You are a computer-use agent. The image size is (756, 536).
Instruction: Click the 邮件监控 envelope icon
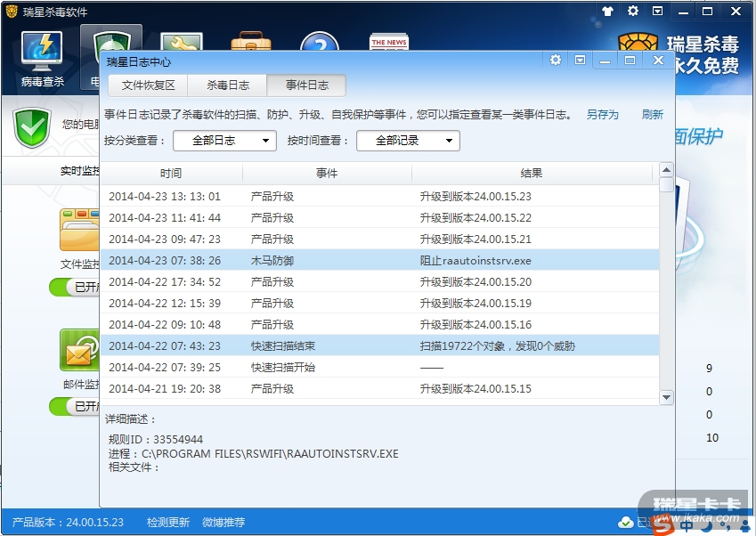(x=79, y=349)
